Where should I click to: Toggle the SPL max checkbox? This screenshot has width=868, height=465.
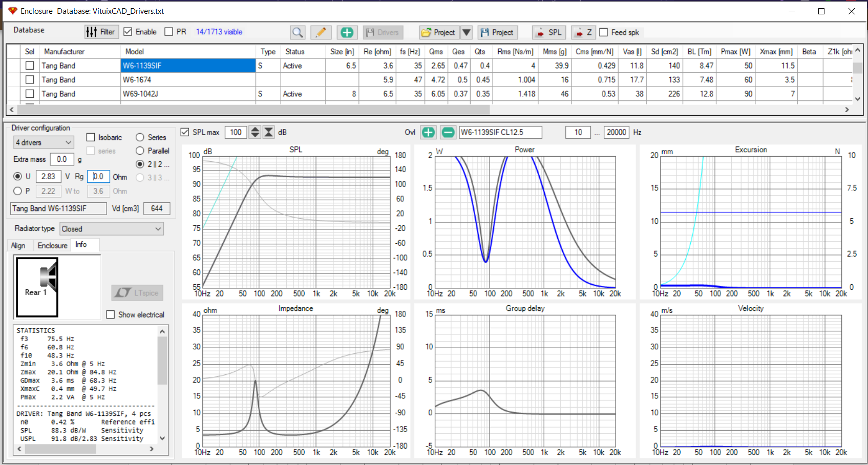point(185,132)
